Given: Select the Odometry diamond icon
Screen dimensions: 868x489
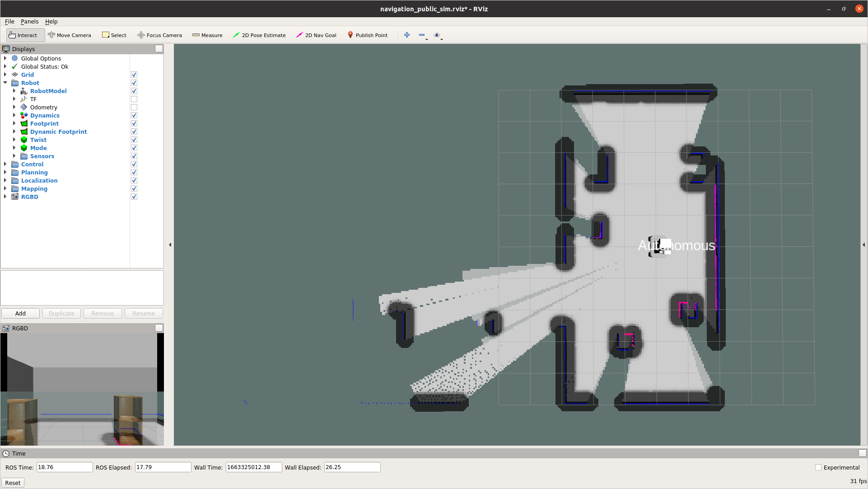Looking at the screenshot, I should (24, 107).
